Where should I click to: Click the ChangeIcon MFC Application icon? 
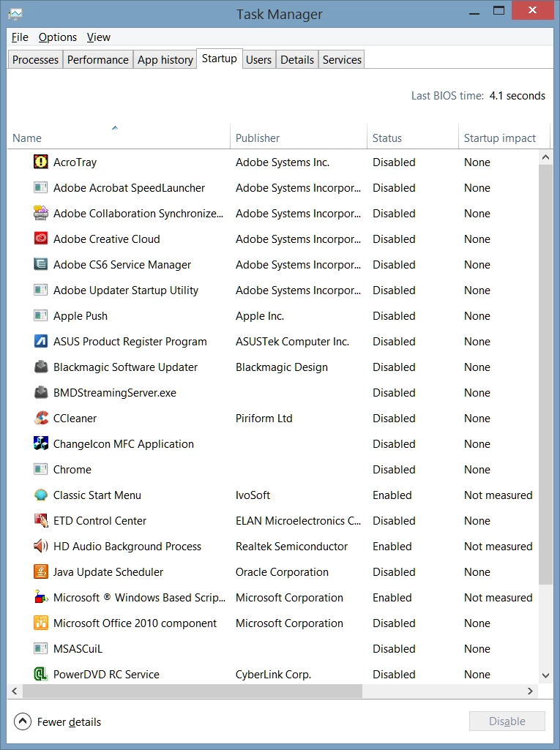tap(41, 443)
